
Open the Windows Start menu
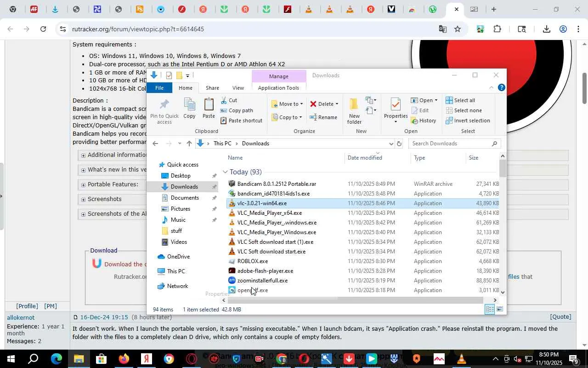point(11,359)
